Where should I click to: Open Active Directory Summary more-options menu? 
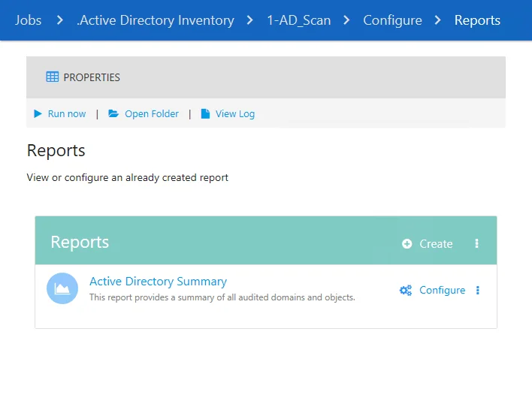(478, 290)
